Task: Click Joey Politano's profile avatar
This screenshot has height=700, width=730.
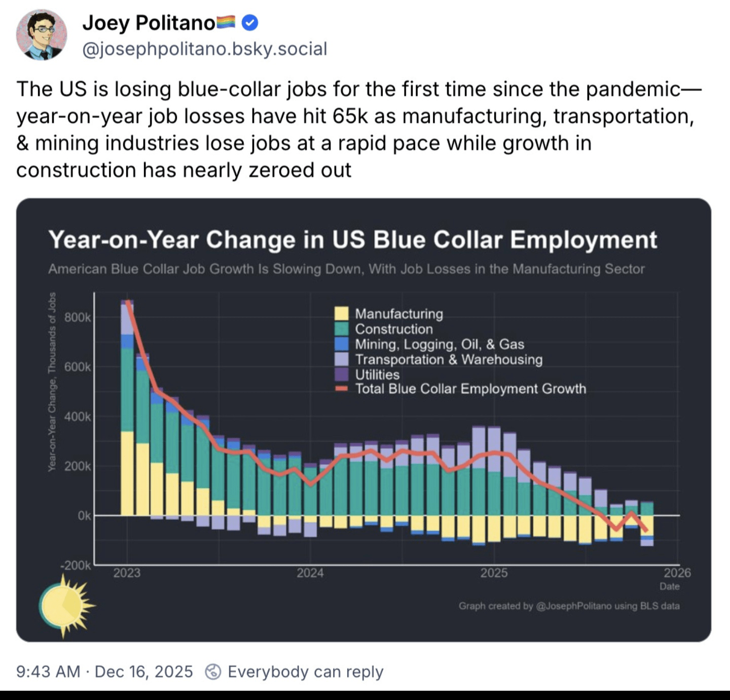Action: point(42,34)
